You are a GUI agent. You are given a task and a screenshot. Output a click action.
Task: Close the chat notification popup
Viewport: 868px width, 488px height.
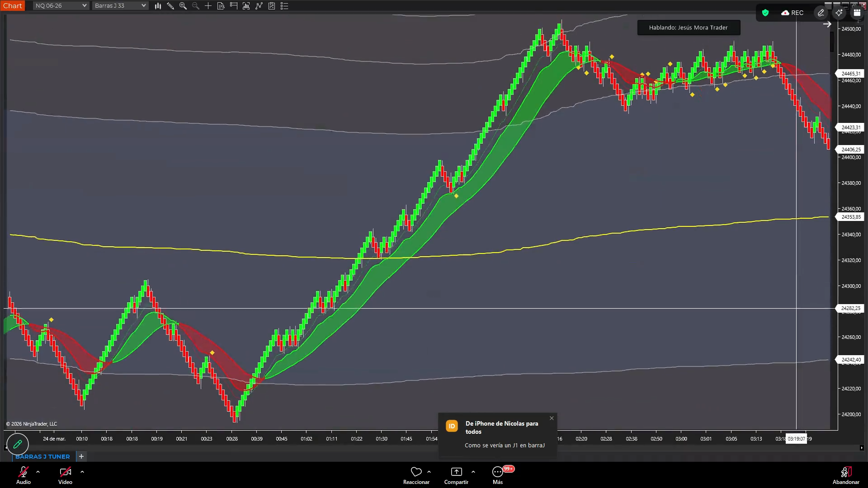pos(552,418)
